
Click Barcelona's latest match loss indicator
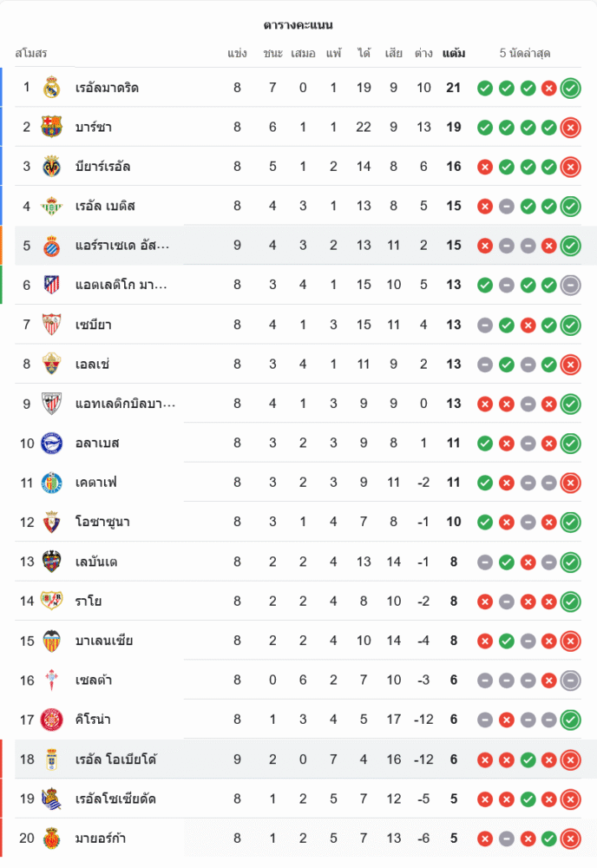[x=570, y=128]
